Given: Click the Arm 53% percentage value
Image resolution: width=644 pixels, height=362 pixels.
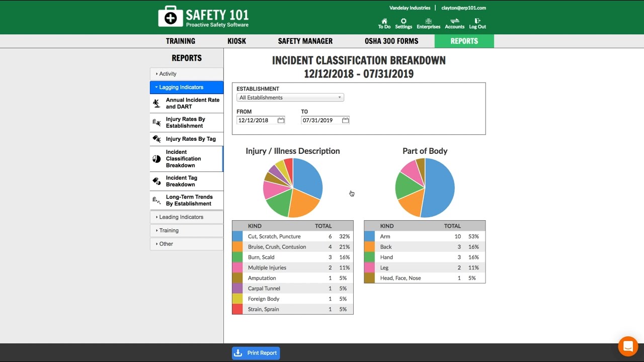Looking at the screenshot, I should [x=473, y=236].
